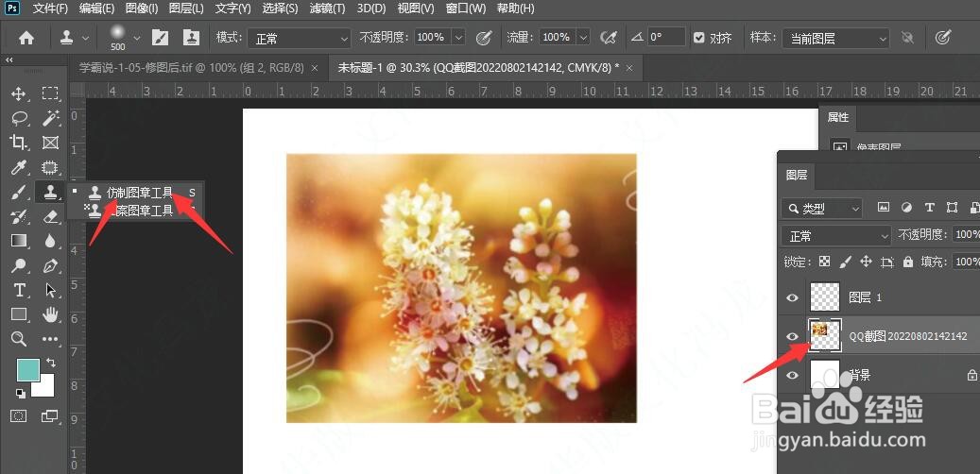Collapse the tools panel double arrow
Image resolution: width=980 pixels, height=474 pixels.
tap(9, 59)
